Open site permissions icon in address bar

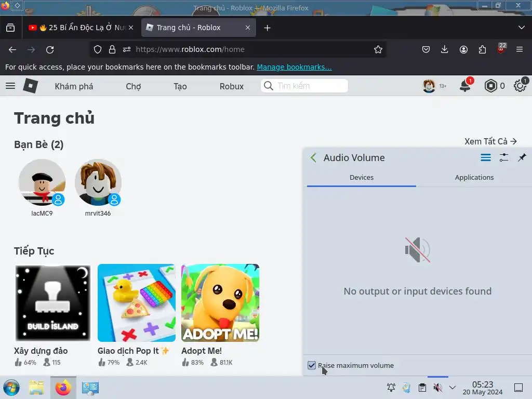(x=127, y=49)
